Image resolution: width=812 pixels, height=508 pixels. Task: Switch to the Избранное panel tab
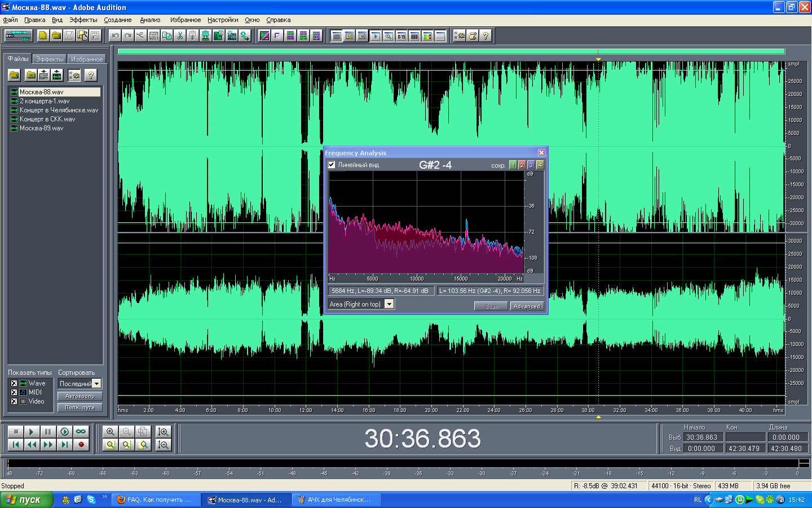pyautogui.click(x=87, y=59)
